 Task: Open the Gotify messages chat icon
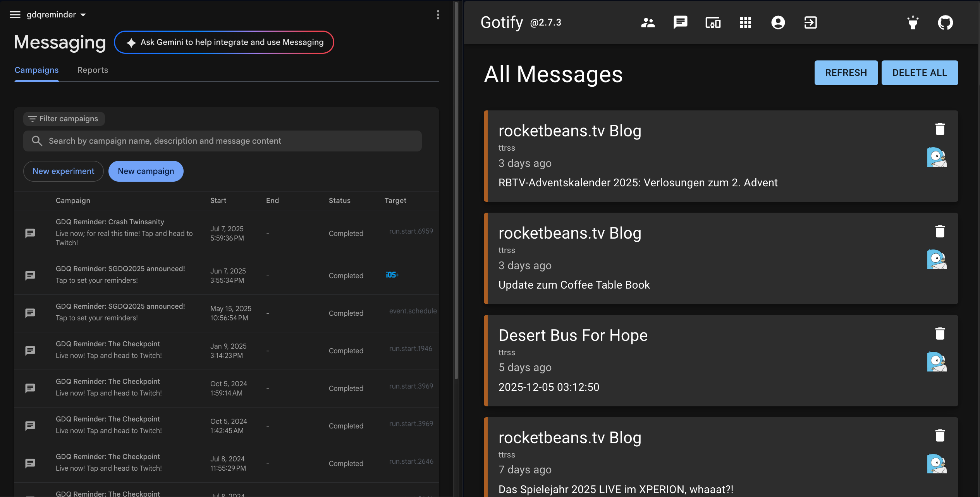[x=680, y=22]
